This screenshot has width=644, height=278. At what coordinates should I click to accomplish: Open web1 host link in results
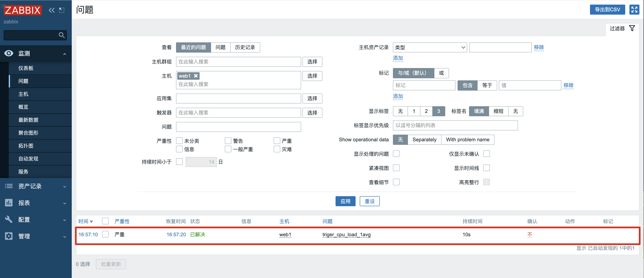[x=285, y=234]
